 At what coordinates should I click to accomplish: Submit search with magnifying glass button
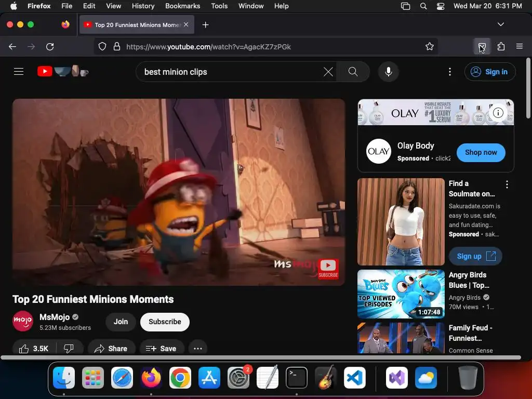tap(353, 72)
